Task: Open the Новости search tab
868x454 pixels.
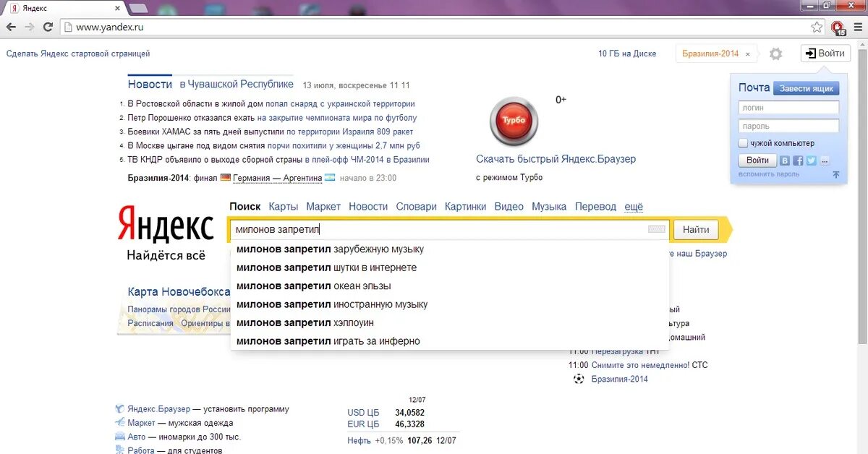Action: (x=368, y=207)
